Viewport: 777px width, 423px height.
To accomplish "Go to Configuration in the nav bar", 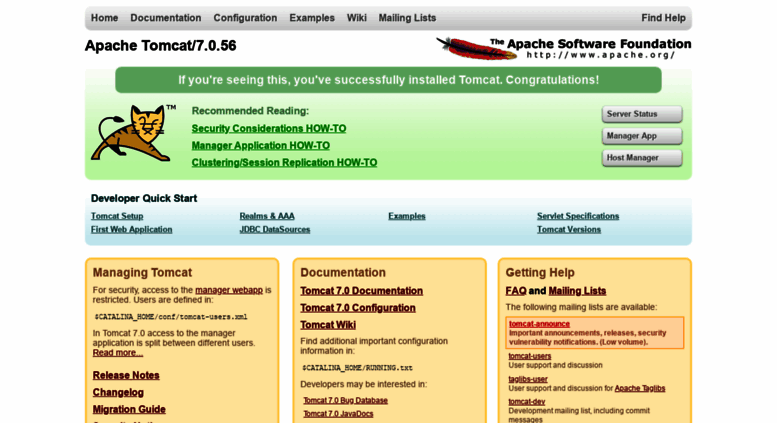I will pyautogui.click(x=245, y=18).
